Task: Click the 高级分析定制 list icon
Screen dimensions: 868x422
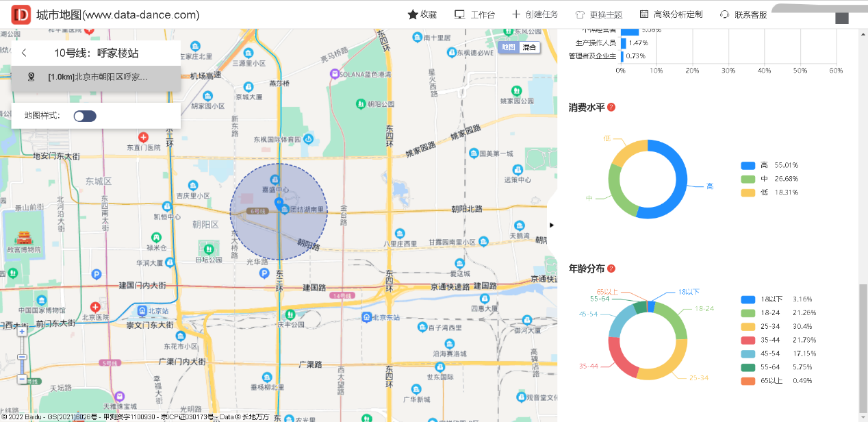Action: (643, 14)
